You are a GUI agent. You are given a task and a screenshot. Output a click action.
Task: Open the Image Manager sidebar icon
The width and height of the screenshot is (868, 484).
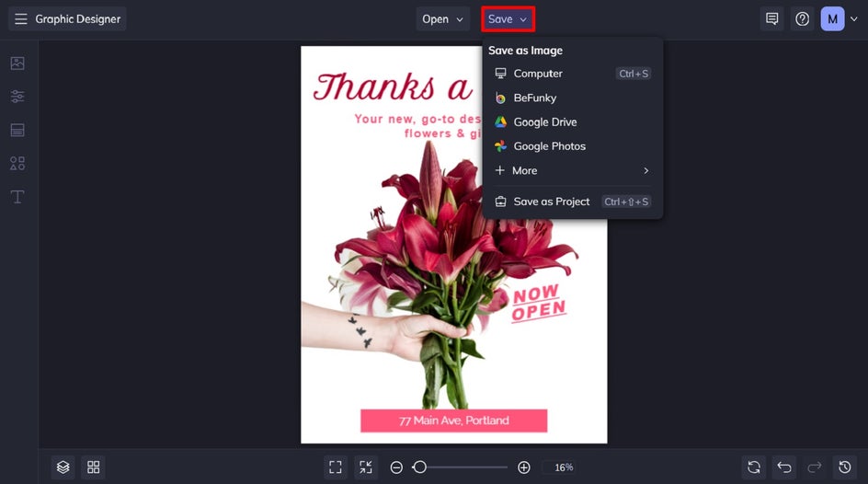17,63
